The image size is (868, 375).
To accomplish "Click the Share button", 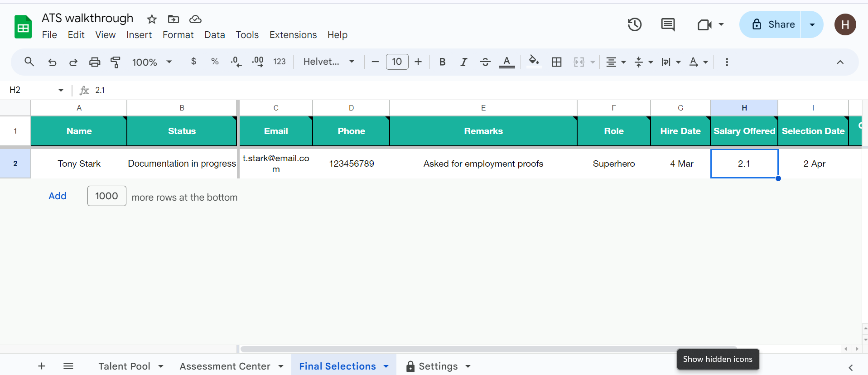I will 771,24.
